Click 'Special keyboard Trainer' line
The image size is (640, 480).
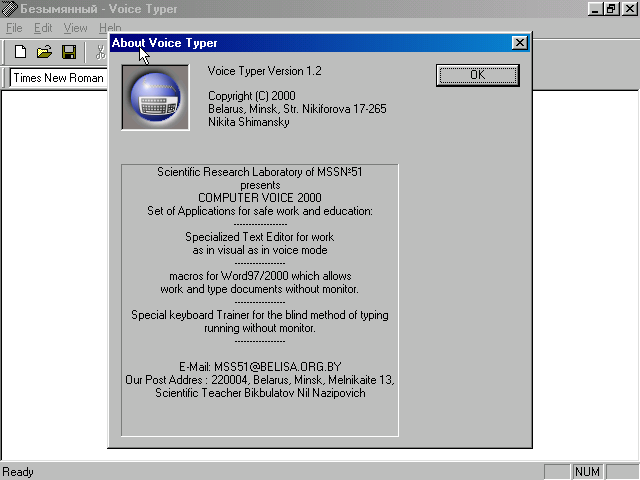(260, 315)
